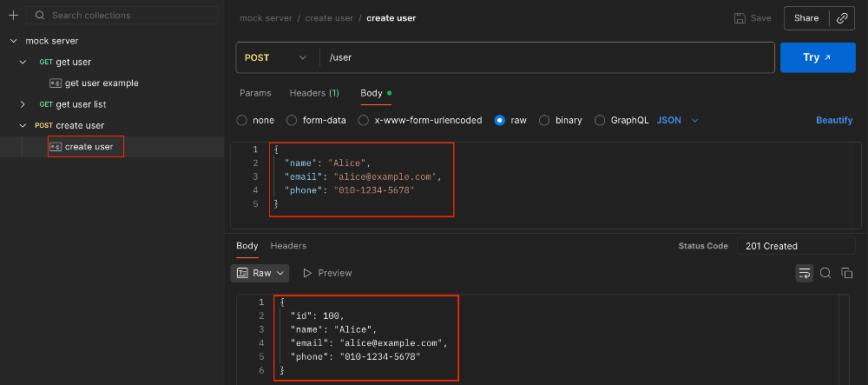Click the plus icon to add collection
Viewport: 868px width, 385px height.
coord(14,16)
